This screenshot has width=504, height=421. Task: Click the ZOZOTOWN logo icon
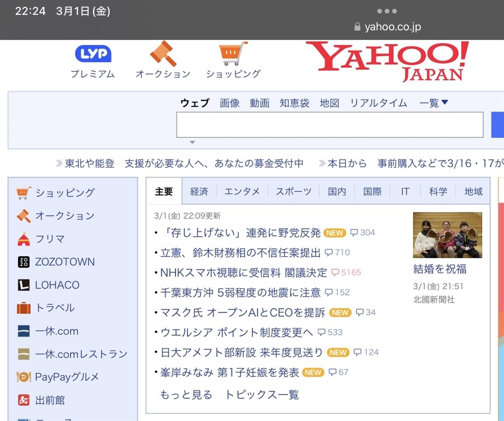click(x=24, y=262)
